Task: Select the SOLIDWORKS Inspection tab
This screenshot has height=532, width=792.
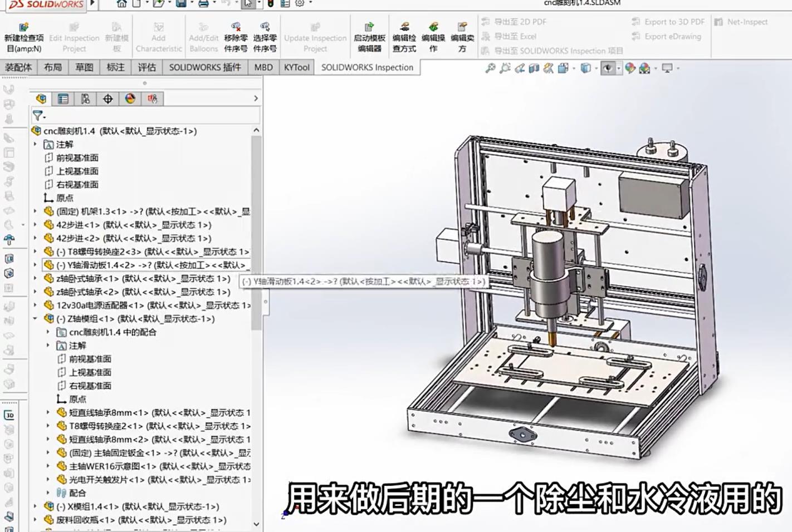Action: (x=367, y=67)
